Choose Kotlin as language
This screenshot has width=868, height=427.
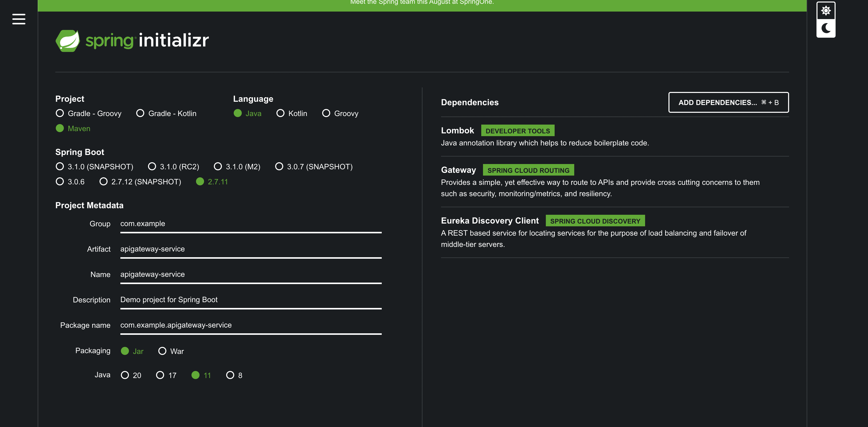(292, 114)
